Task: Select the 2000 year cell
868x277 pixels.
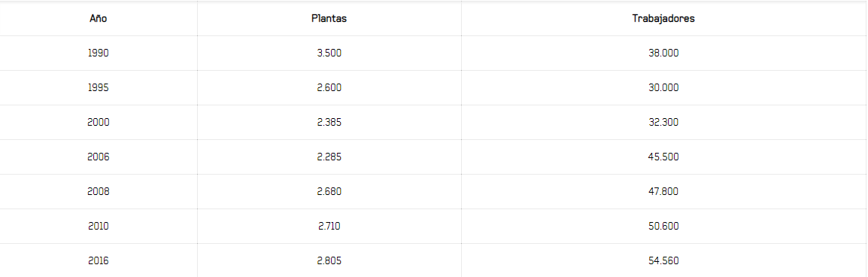Action: point(98,123)
